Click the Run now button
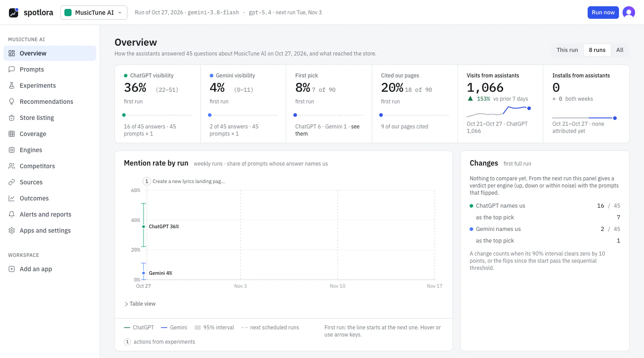Viewport: 644px width, 358px height. [x=603, y=13]
